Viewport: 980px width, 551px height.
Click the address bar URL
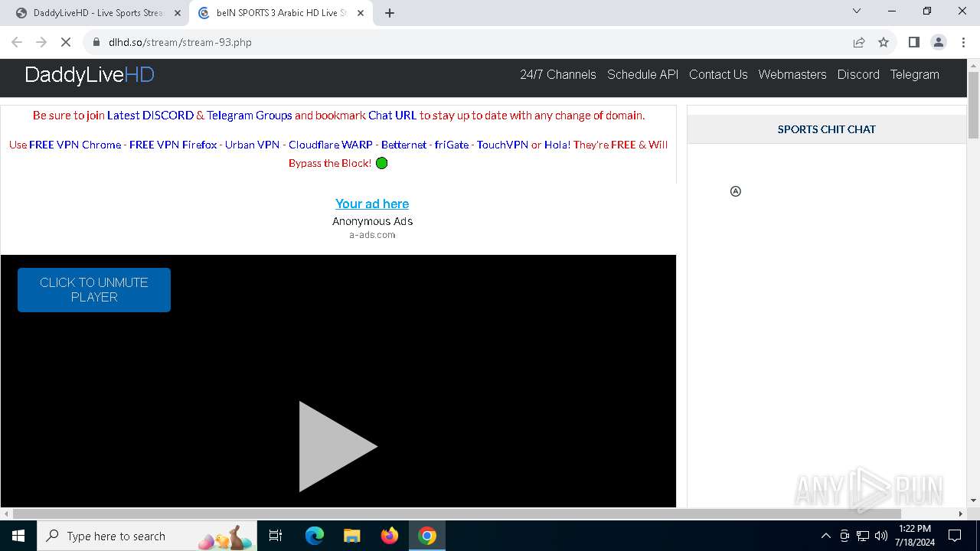[x=180, y=42]
